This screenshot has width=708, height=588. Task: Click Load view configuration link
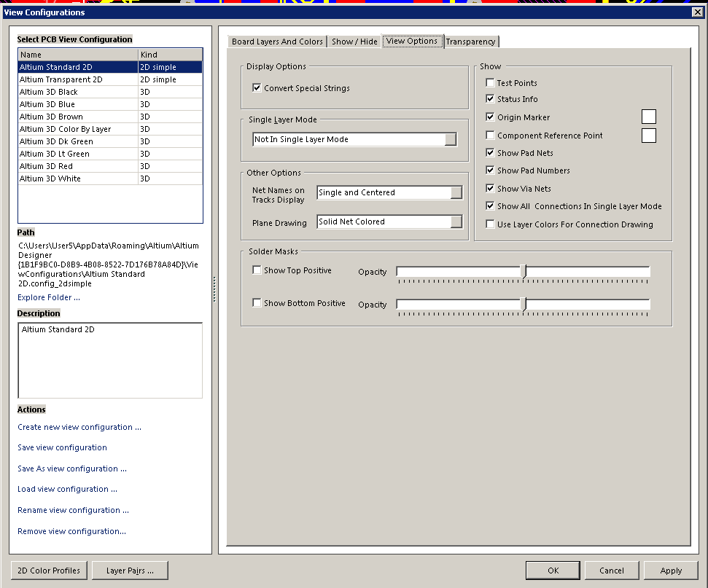pos(67,489)
